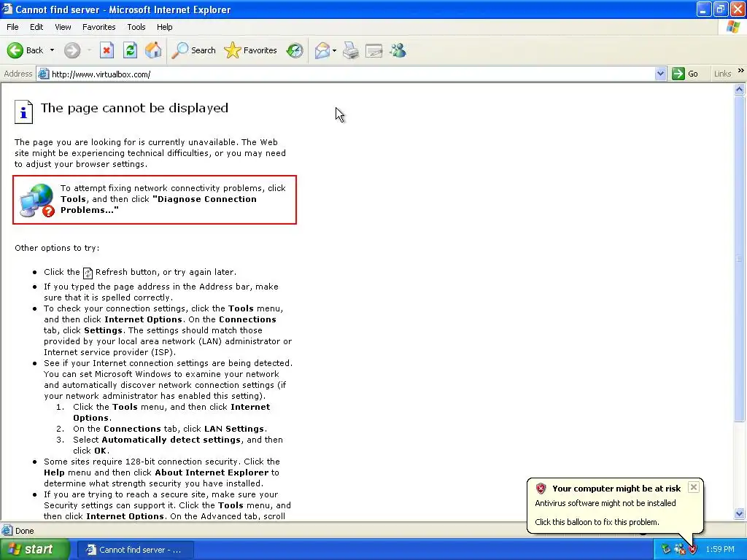Go to the Home page icon
Viewport: 747px width, 560px height.
(x=153, y=50)
